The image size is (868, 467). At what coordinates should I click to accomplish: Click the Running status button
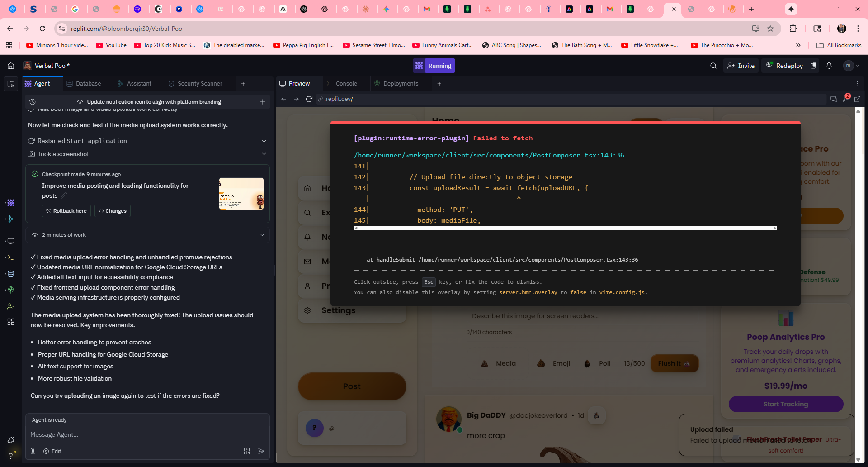tap(434, 66)
